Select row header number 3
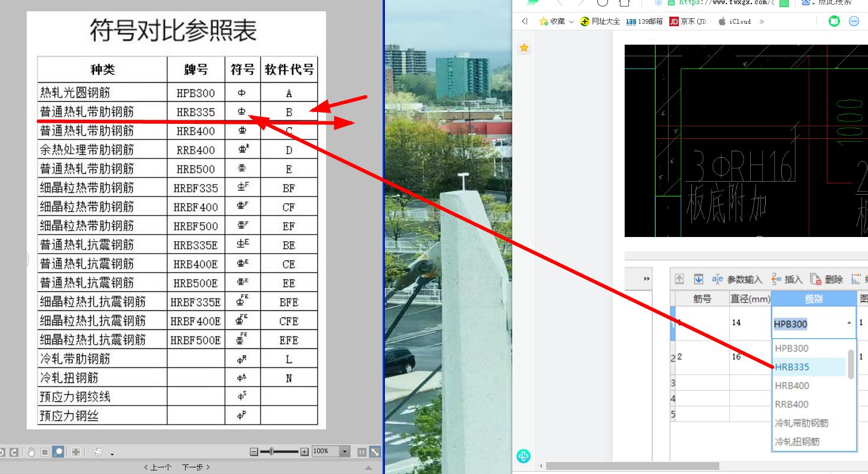 point(673,383)
